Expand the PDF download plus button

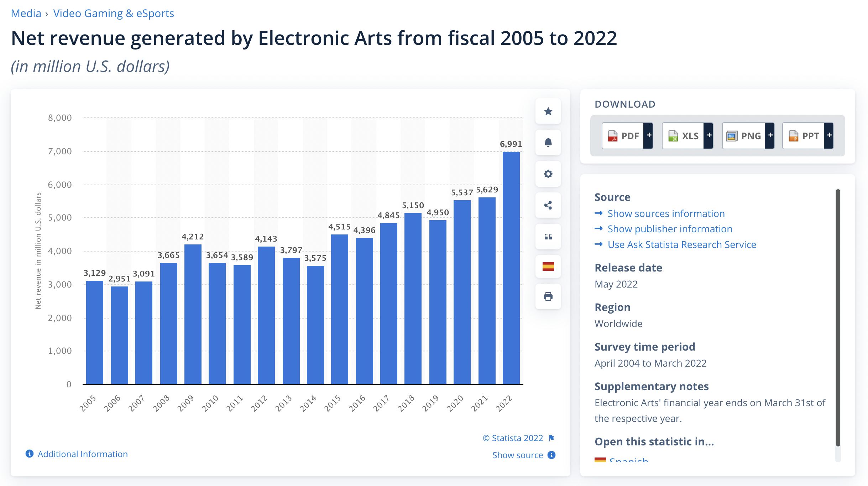[649, 135]
